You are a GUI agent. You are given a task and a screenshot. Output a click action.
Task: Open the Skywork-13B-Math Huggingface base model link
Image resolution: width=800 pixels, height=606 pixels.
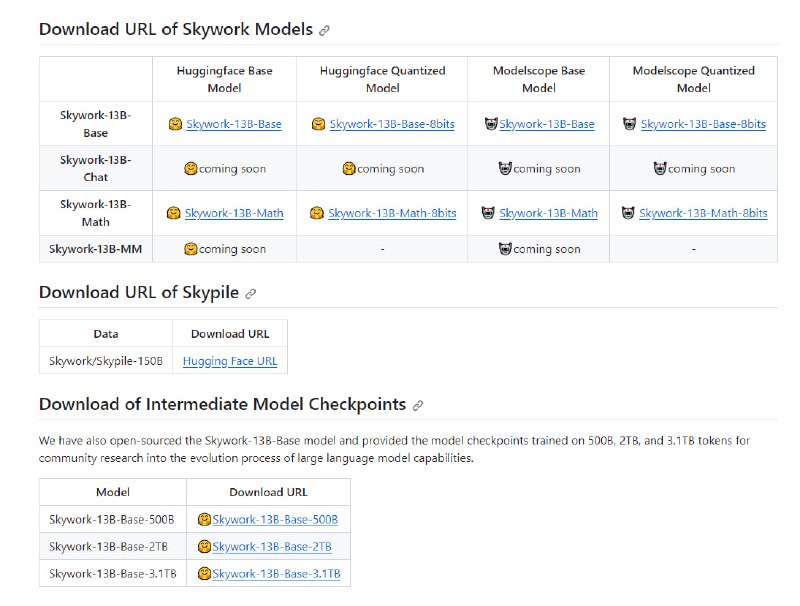point(236,213)
